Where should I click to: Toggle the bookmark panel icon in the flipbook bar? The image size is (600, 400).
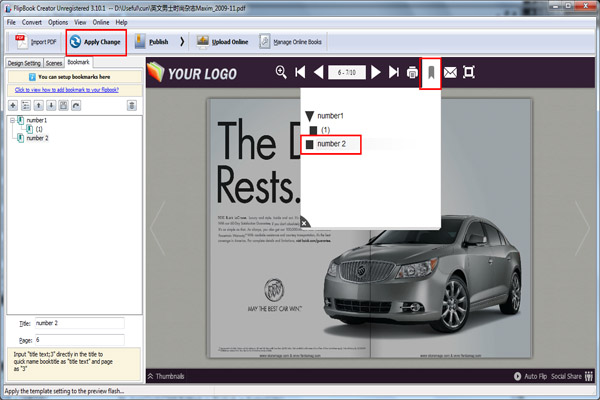tap(431, 72)
